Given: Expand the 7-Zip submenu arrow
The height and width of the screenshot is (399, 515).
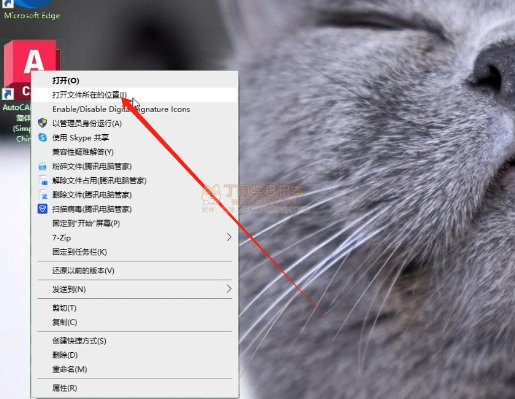Looking at the screenshot, I should (229, 237).
